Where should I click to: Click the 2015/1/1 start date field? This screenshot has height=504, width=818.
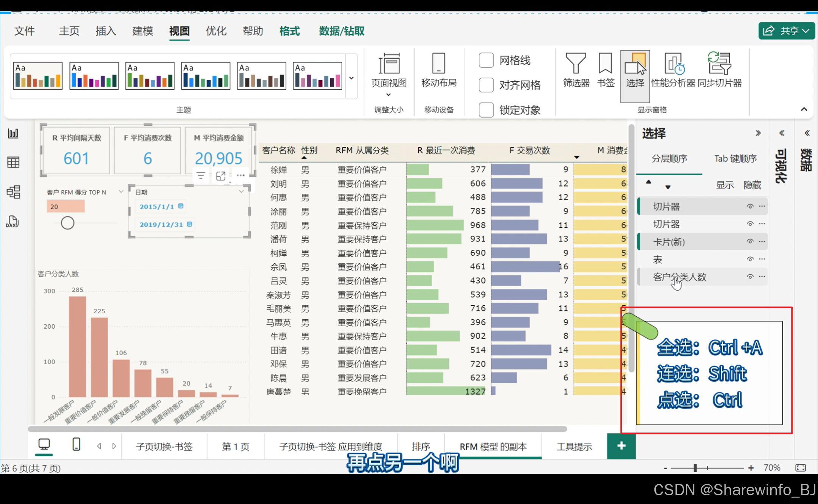157,207
